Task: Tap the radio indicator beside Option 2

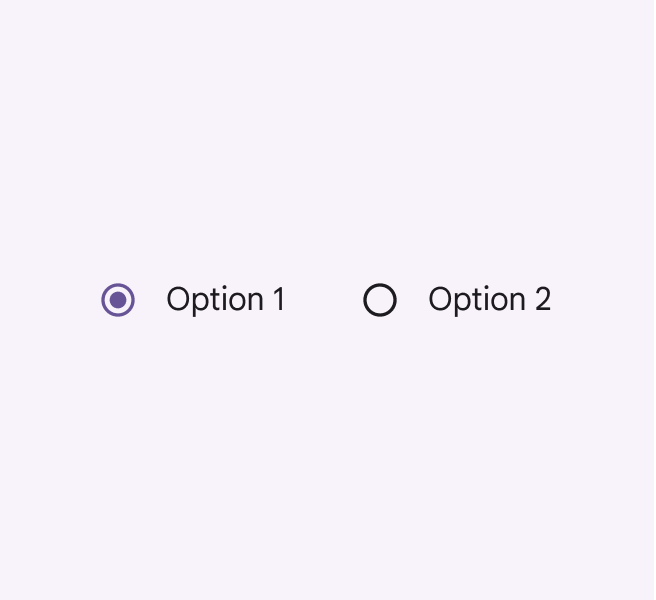Action: (x=380, y=300)
